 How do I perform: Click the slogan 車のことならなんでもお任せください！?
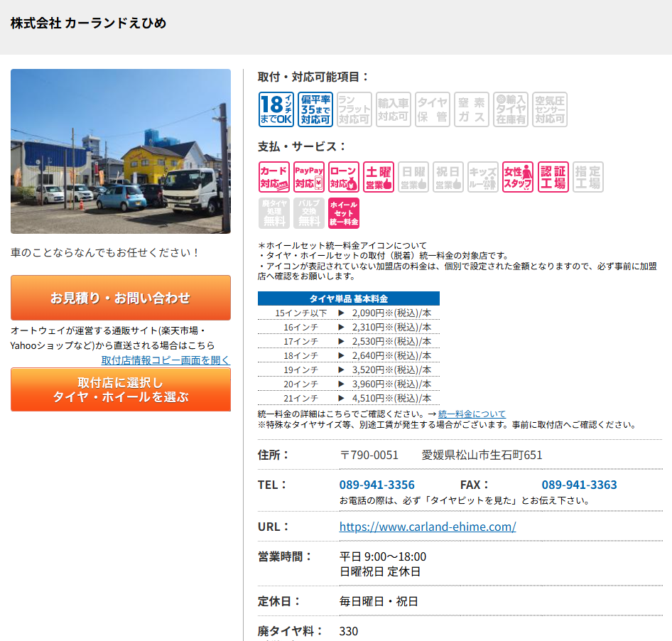tap(105, 252)
